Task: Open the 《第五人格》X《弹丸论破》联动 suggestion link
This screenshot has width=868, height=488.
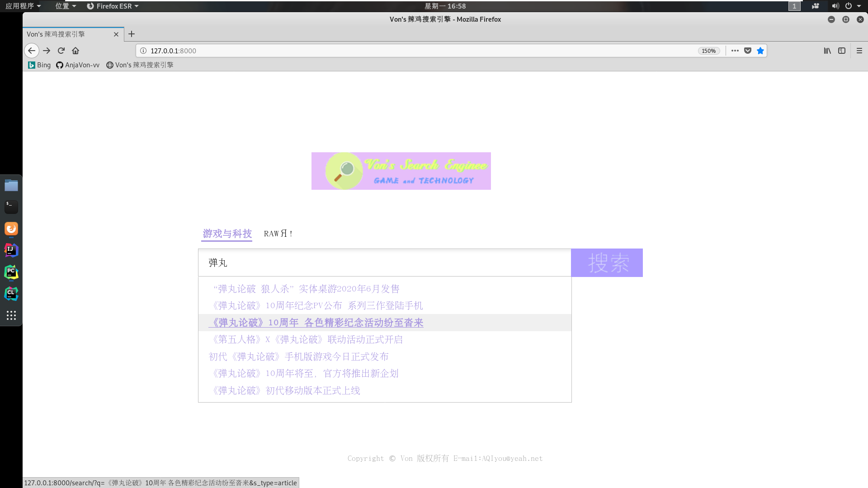Action: (306, 339)
